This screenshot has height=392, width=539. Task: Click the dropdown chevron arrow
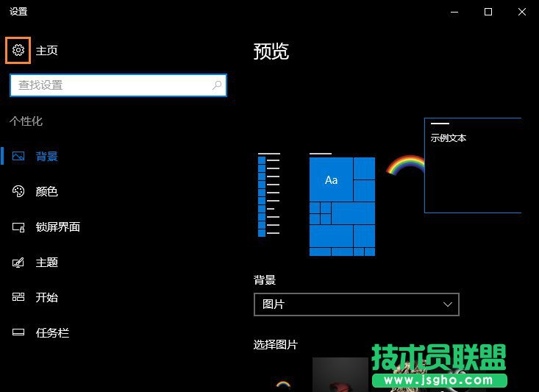(448, 304)
